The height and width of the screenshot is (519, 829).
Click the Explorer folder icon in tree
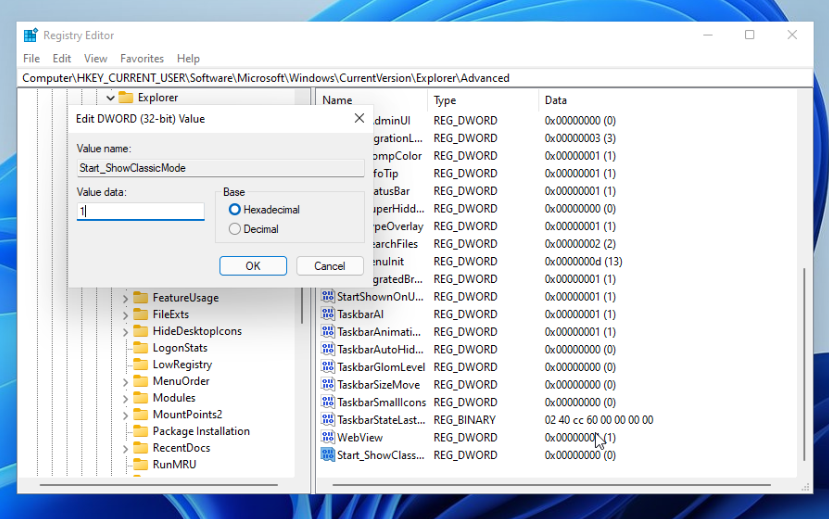(x=126, y=97)
